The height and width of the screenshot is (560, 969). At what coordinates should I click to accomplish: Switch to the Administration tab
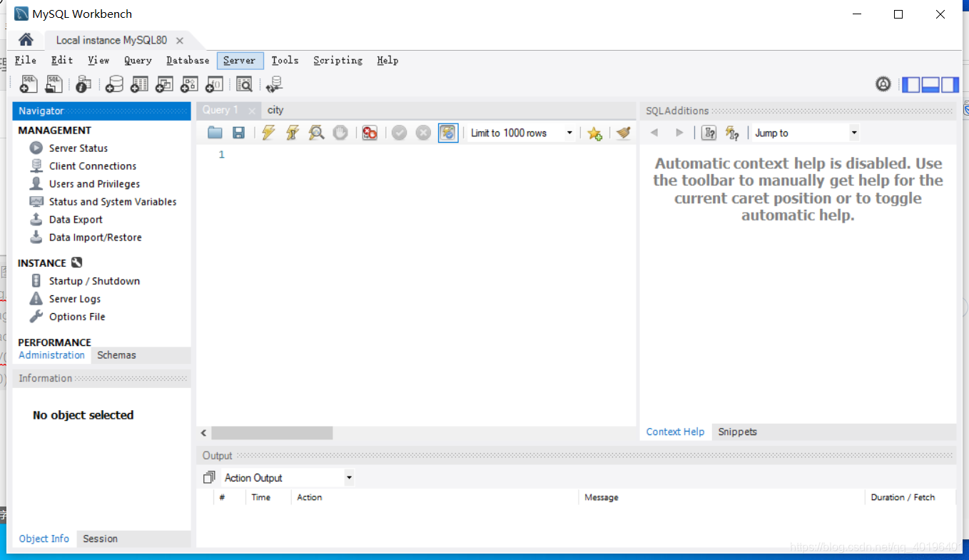tap(51, 355)
